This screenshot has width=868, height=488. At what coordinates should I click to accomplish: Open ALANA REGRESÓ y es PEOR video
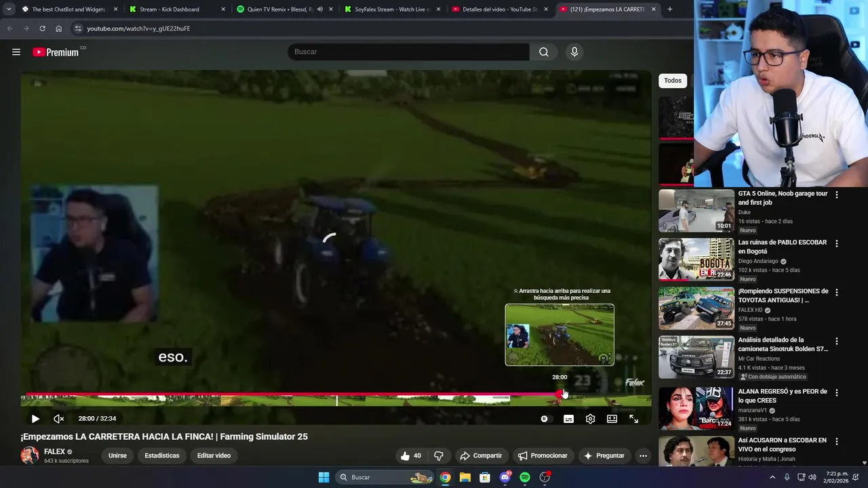[783, 396]
